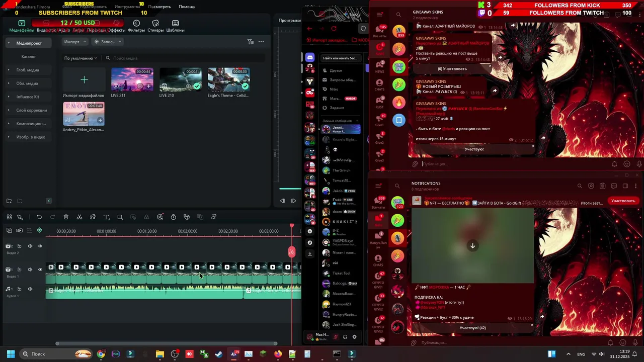The image size is (644, 362).
Task: Open Задания in Discord sidebar
Action: coord(340,108)
